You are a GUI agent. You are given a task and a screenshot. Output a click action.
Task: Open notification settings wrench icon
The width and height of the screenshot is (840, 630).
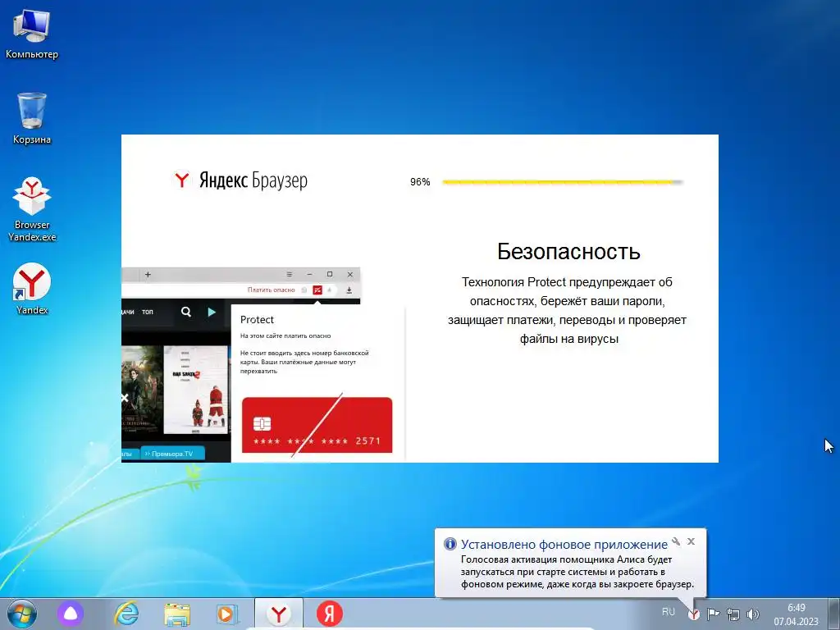[x=676, y=541]
